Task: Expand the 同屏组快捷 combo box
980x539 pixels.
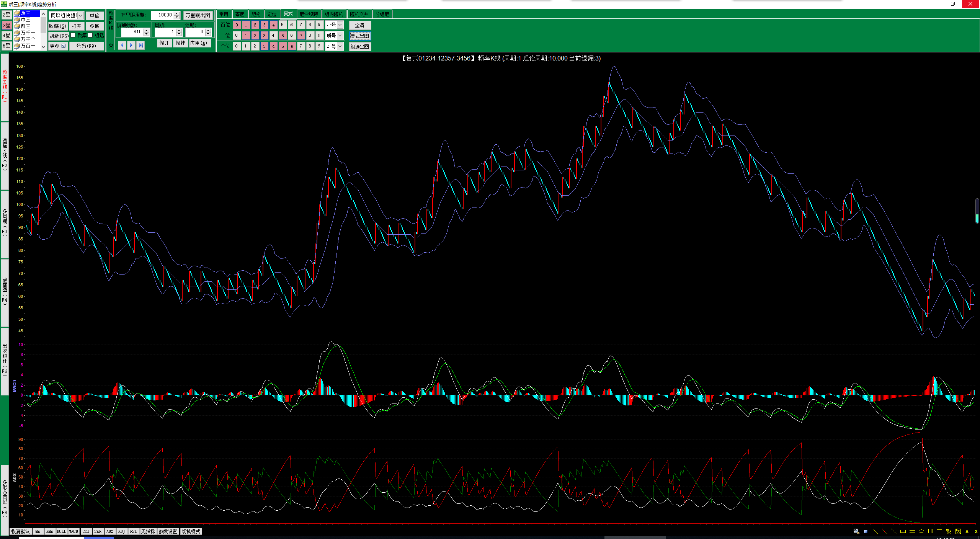Action: coord(80,15)
